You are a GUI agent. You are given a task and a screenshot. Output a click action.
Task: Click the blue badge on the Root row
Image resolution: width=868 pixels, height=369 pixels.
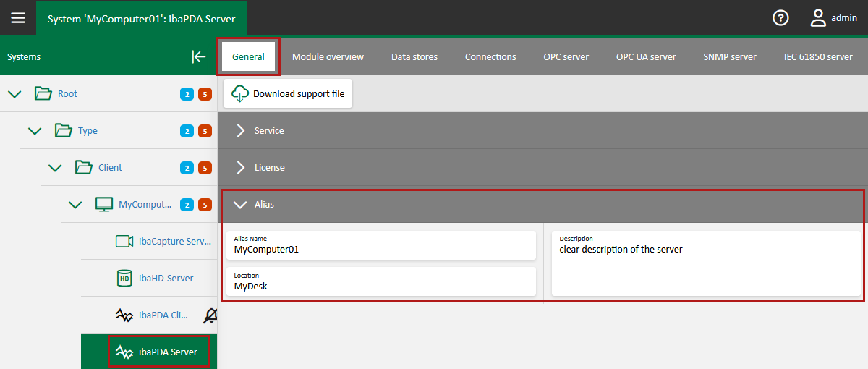tap(187, 94)
